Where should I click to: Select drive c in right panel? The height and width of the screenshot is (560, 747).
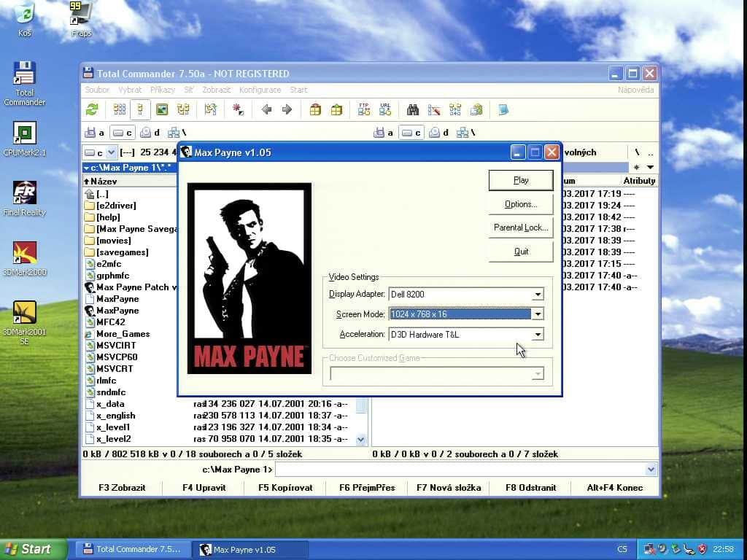tap(411, 133)
